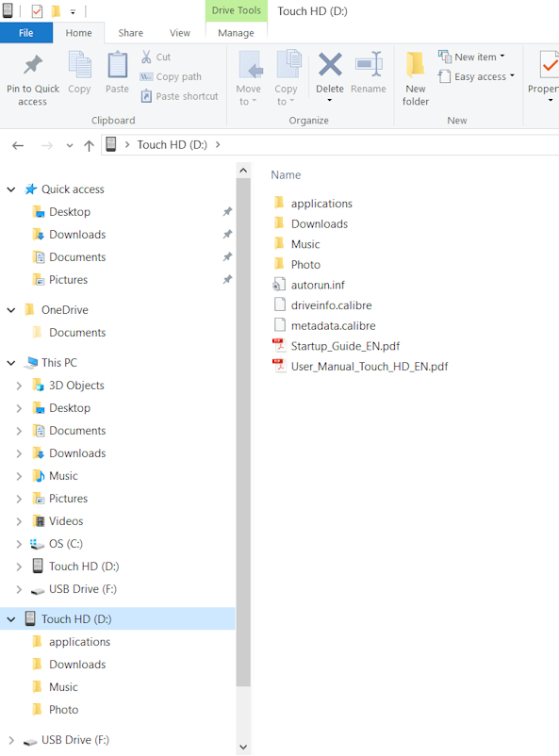The height and width of the screenshot is (756, 559).
Task: Click the Rename icon in Organize group
Action: pos(369,64)
